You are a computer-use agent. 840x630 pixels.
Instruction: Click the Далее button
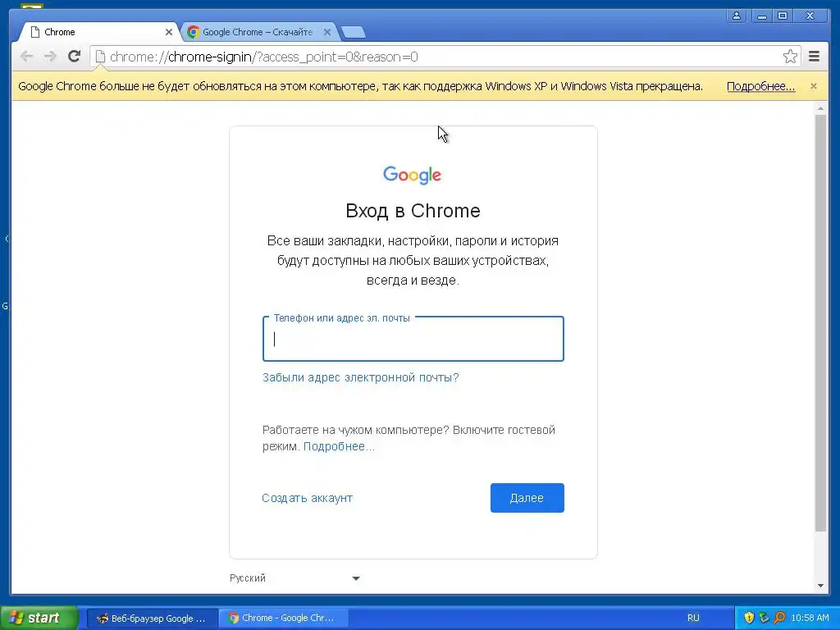point(527,498)
